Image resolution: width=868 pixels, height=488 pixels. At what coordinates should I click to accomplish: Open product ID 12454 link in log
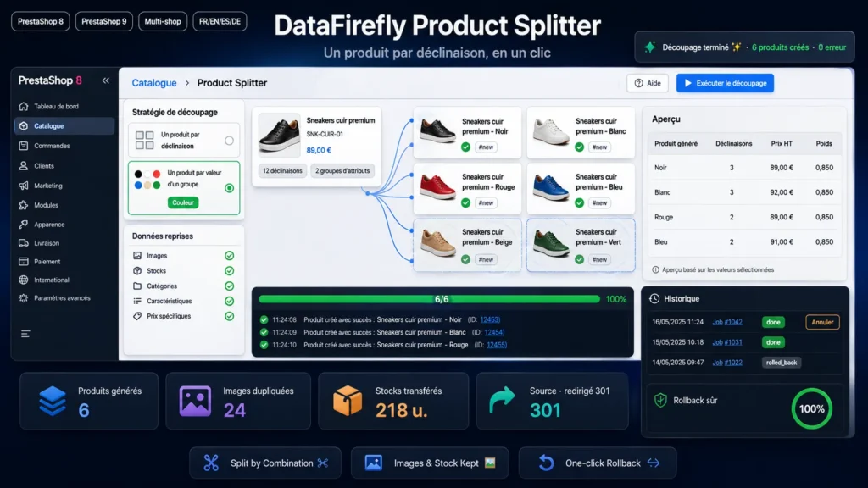coord(494,332)
